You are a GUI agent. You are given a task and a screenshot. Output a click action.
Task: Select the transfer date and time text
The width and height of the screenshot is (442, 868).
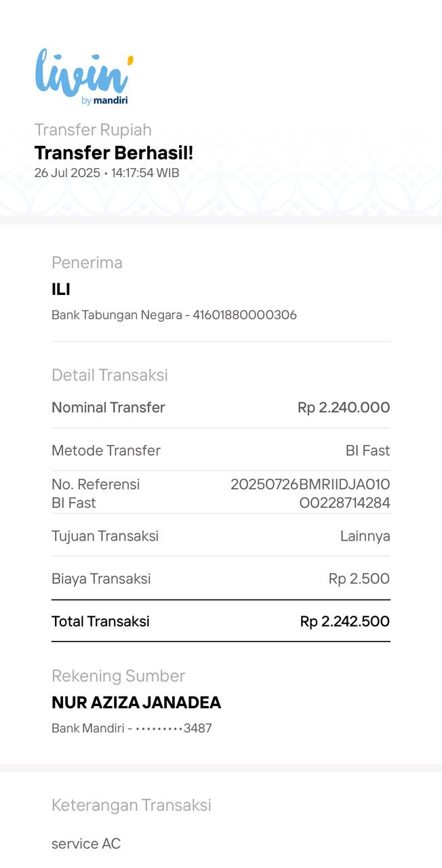(106, 173)
